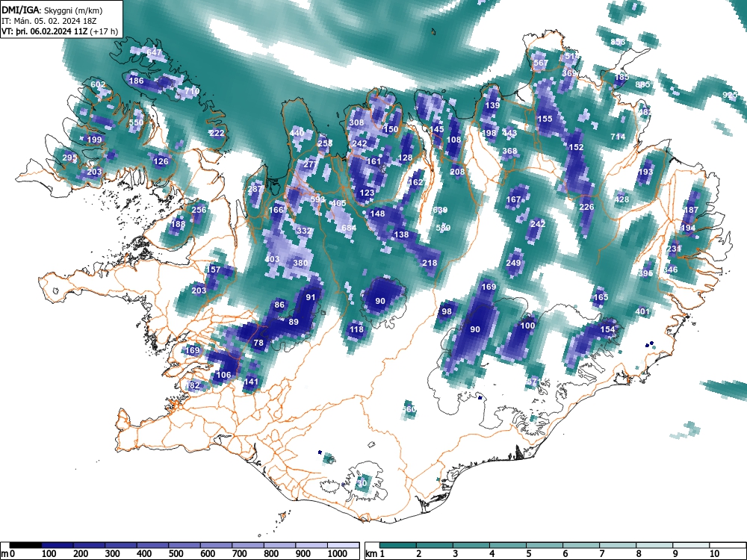Click the 'VT: þri. 06.02.2024 11Z (+17 h)' line
Screen dimensions: 747x560
pyautogui.click(x=60, y=31)
